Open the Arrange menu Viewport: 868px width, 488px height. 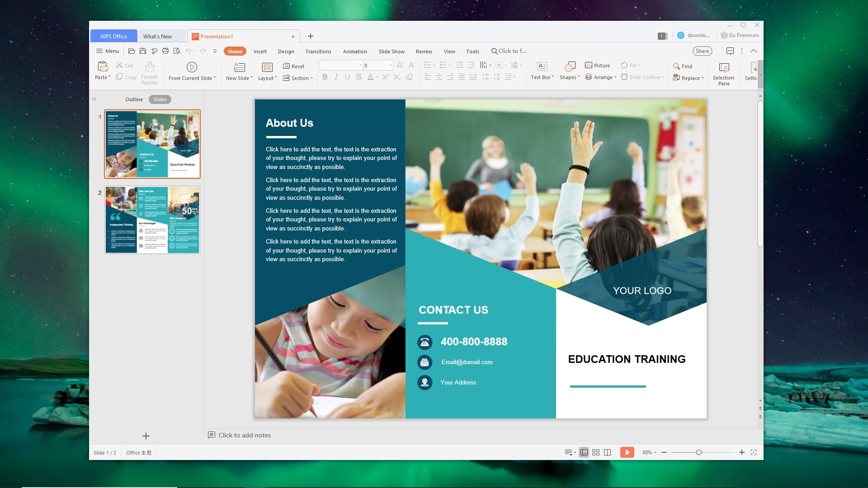click(x=601, y=77)
